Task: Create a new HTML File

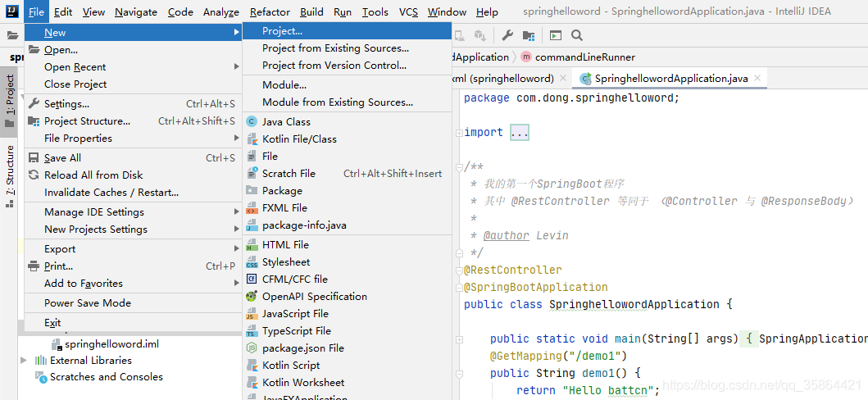Action: pyautogui.click(x=347, y=244)
